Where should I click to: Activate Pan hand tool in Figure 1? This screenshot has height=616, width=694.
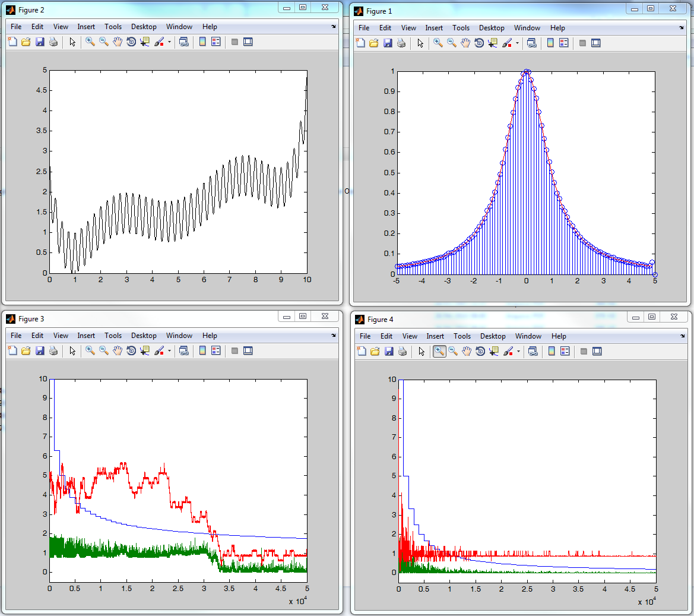(x=465, y=43)
